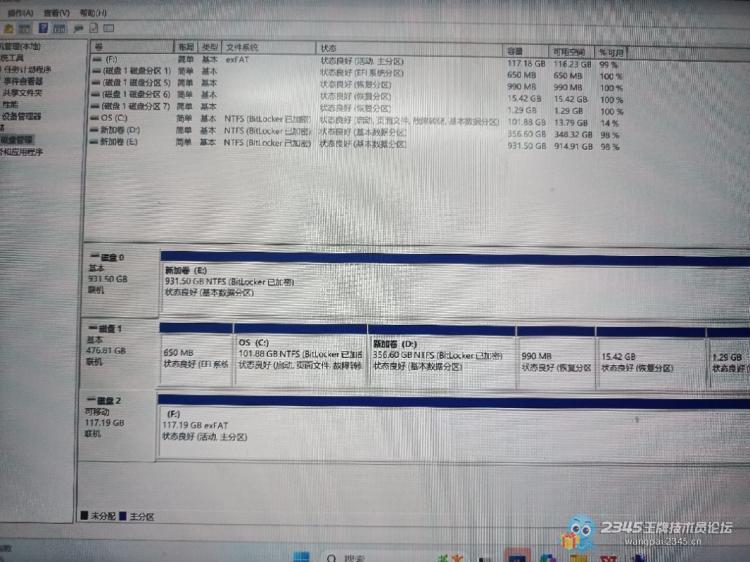The width and height of the screenshot is (750, 562).
Task: Select the (F:) exFAT volume row icon
Action: tap(97, 61)
